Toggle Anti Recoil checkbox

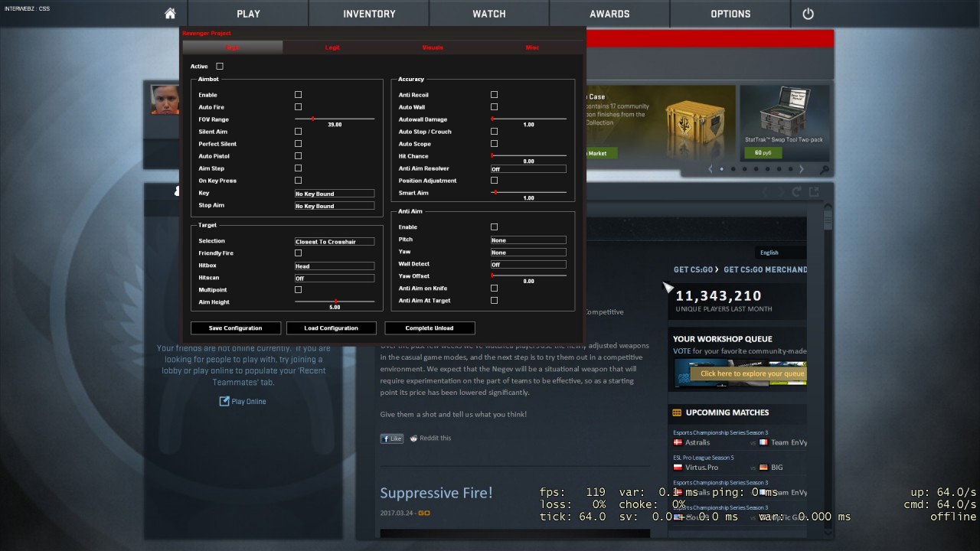pos(495,95)
